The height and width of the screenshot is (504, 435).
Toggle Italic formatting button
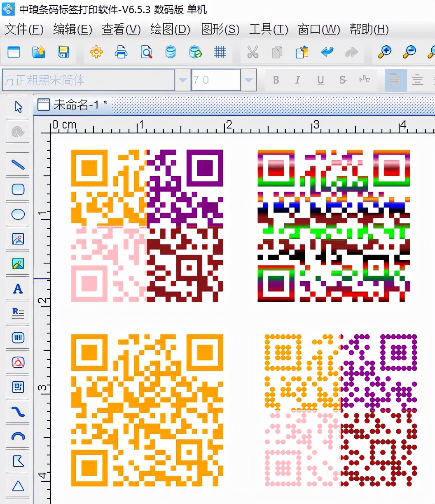pos(298,80)
